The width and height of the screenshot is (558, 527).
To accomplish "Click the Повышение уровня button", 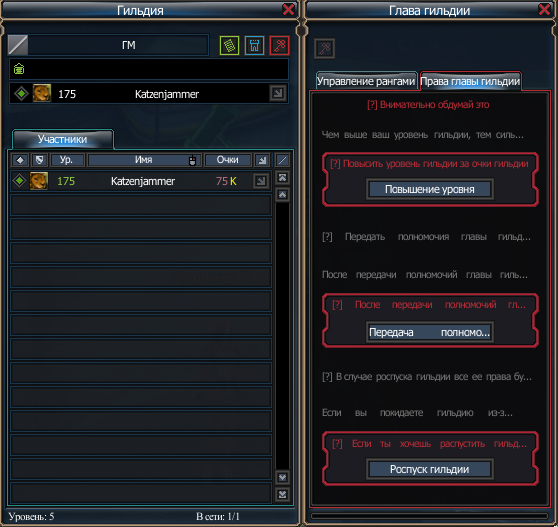I will coord(430,189).
